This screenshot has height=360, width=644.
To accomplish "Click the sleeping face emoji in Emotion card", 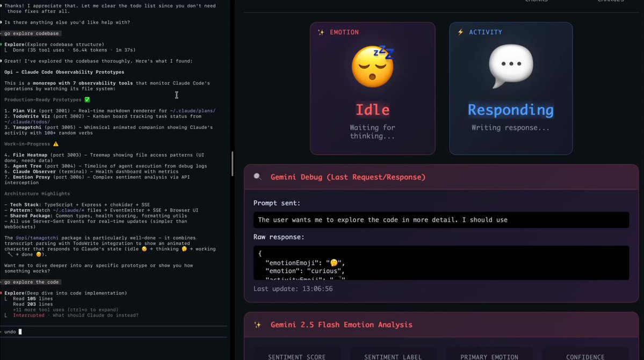I will pos(372,67).
